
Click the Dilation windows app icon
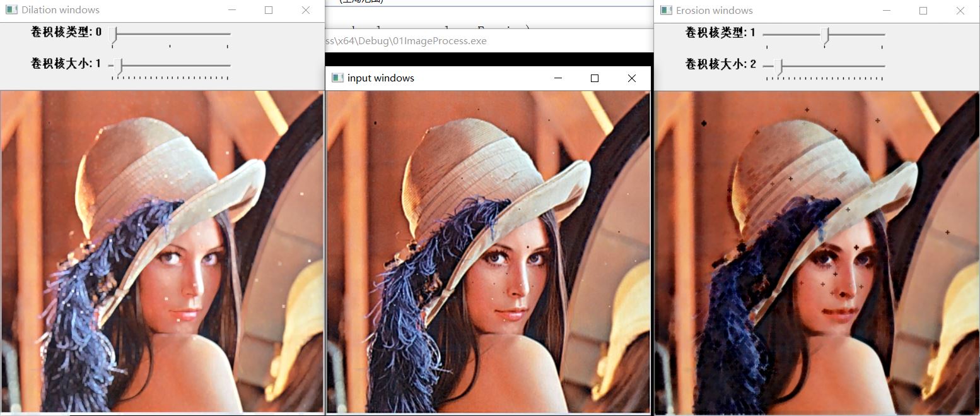(x=11, y=10)
